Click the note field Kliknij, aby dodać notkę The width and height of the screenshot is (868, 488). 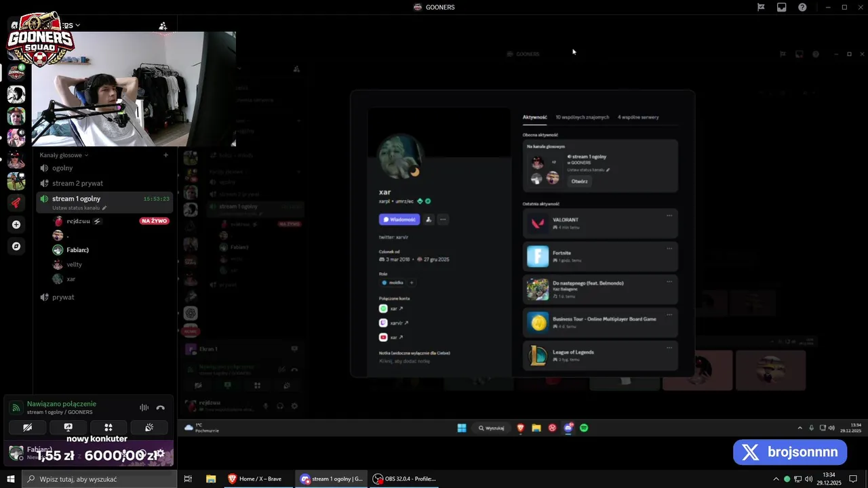[404, 361]
